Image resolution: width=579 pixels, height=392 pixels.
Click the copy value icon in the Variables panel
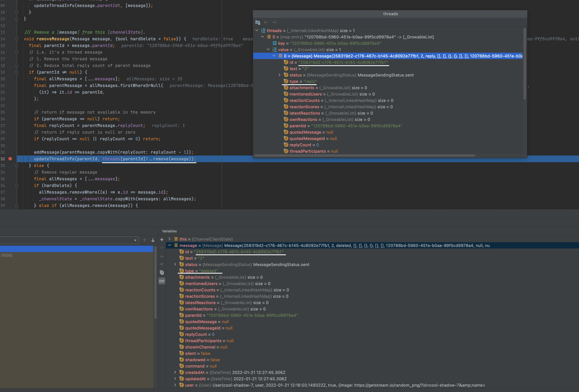(162, 272)
